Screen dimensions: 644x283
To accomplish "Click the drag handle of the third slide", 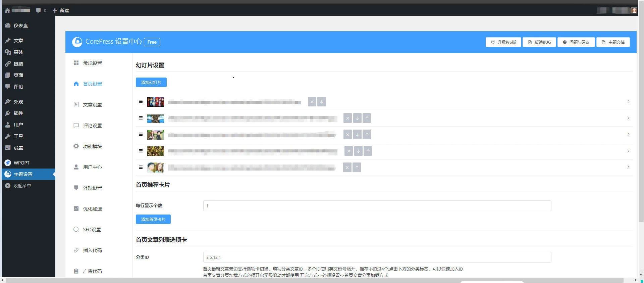I will coord(141,135).
